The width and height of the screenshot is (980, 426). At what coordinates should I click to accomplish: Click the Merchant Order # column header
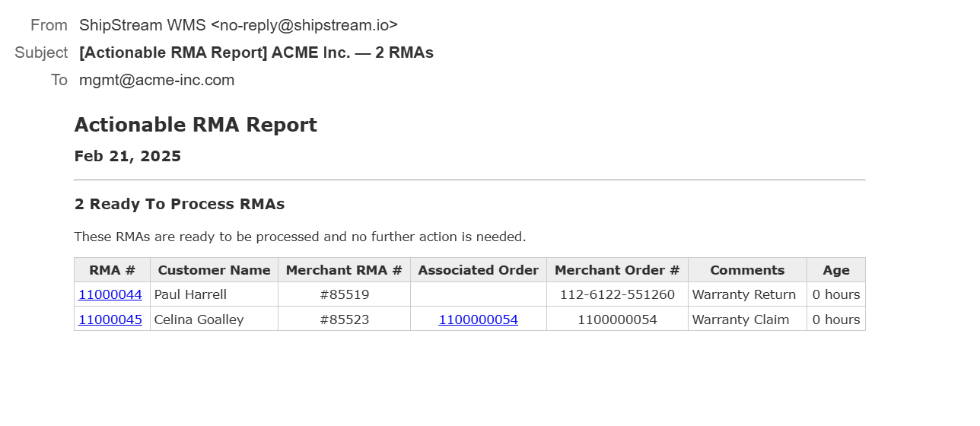point(617,270)
